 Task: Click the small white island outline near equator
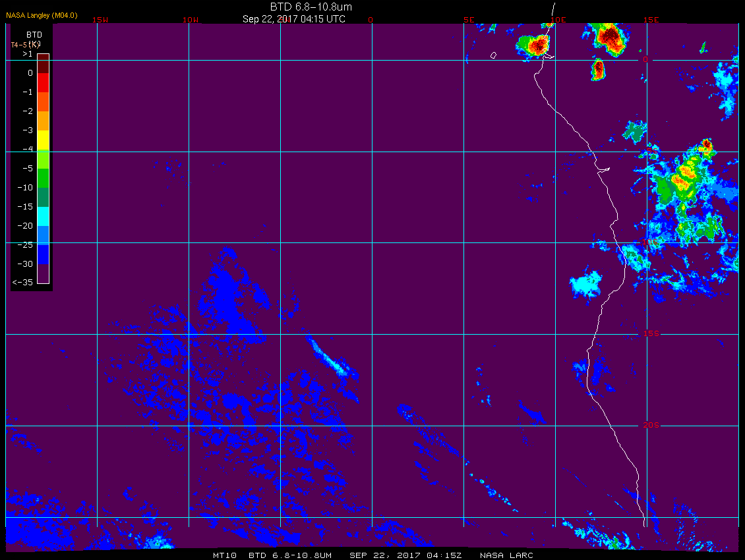[x=493, y=55]
